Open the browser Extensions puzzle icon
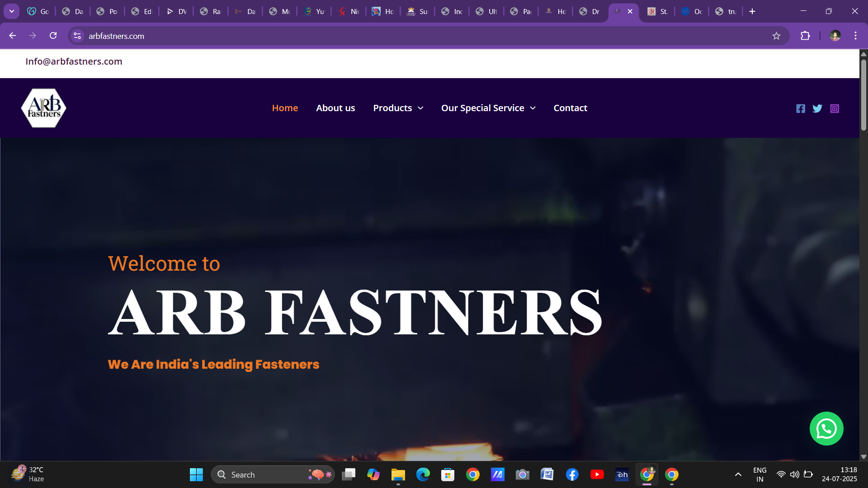The height and width of the screenshot is (488, 868). coord(805,36)
